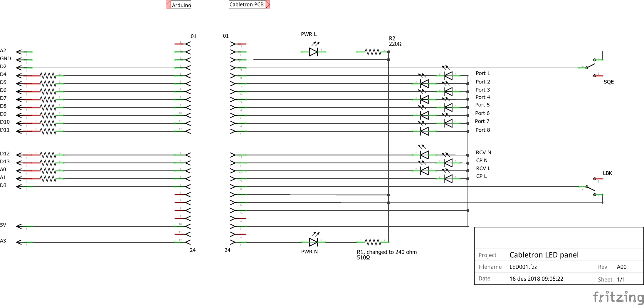Image resolution: width=644 pixels, height=305 pixels.
Task: Click filename "LED001.fzz" in title block
Action: 523,267
